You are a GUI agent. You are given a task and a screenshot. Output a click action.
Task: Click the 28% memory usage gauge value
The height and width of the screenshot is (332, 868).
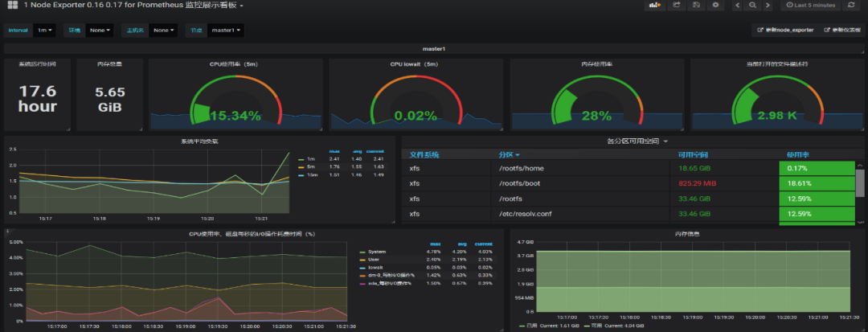596,116
